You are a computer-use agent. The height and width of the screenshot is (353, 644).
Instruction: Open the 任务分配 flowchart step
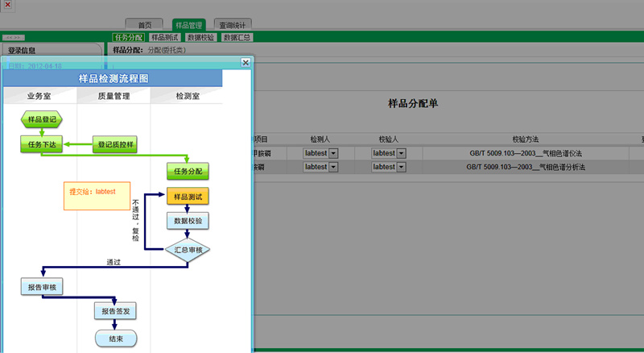tap(188, 171)
